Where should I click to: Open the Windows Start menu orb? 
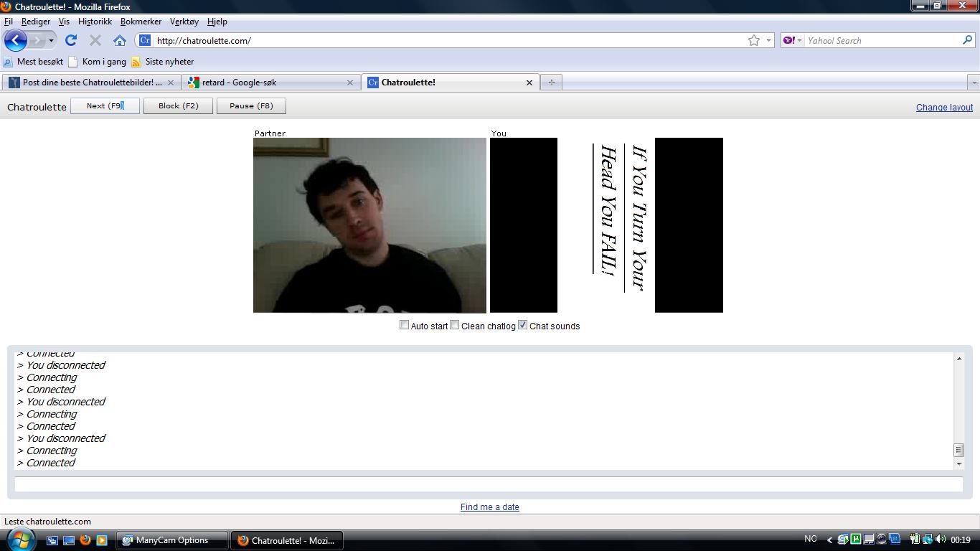pos(20,540)
